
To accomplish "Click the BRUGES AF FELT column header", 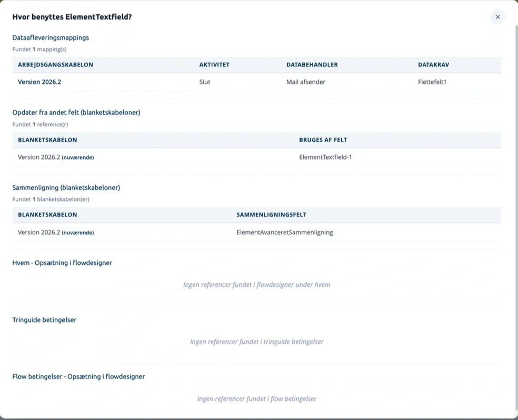I will click(323, 140).
